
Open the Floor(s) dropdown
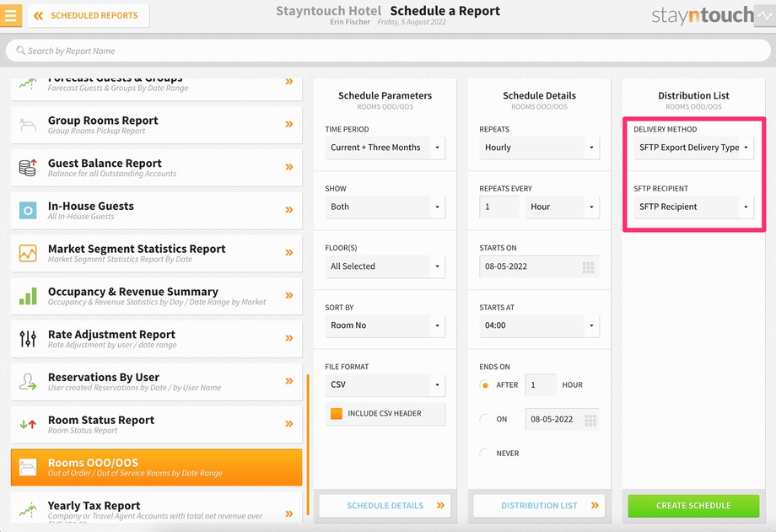point(385,266)
